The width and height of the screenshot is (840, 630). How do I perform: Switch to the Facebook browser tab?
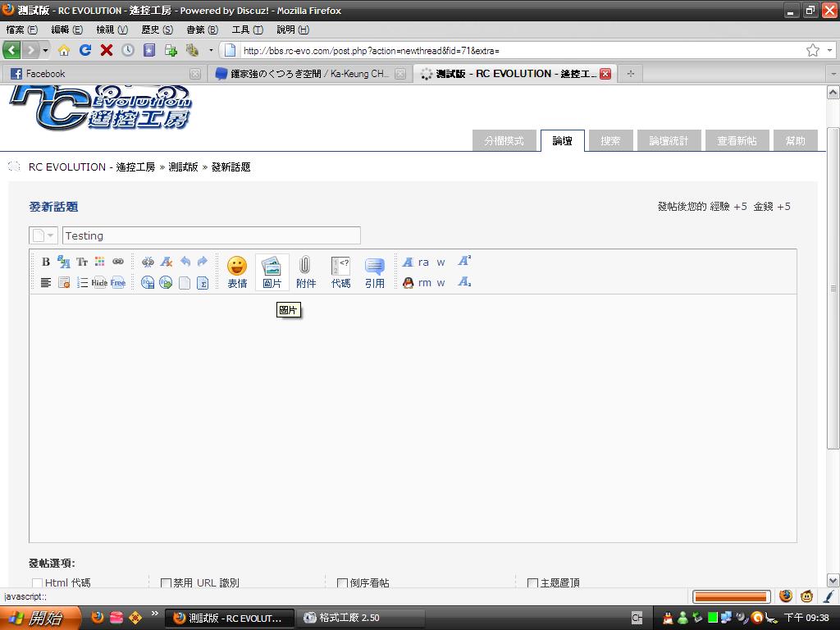coord(45,74)
